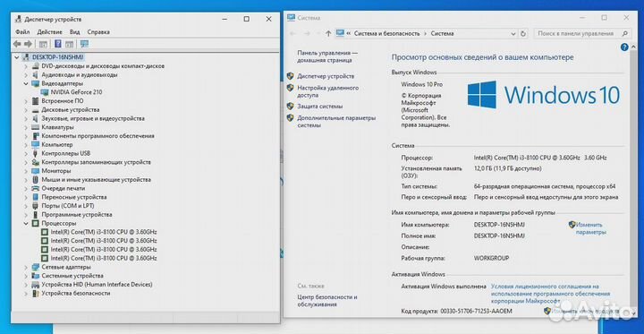Screen dimensions: 644x334
Task: Select the Контроллеры запоминающих устройств tree item
Action: pos(96,162)
